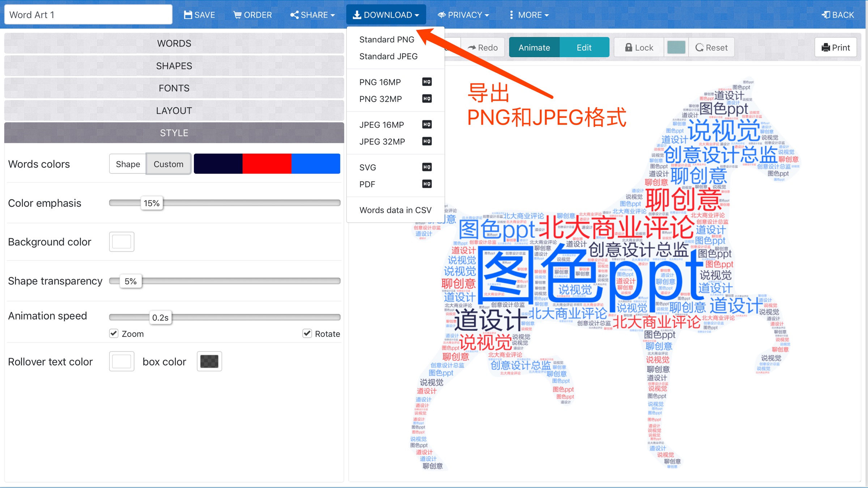Click the Order shopping cart icon
Image resolution: width=868 pixels, height=488 pixels.
coord(237,15)
